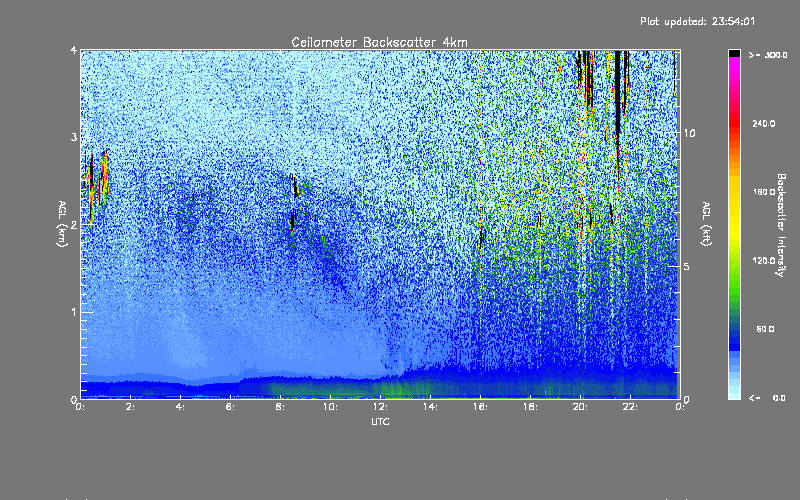Click the "Backscatter Intensity" colorbar label
Screen dimensions: 800x500
[x=781, y=225]
